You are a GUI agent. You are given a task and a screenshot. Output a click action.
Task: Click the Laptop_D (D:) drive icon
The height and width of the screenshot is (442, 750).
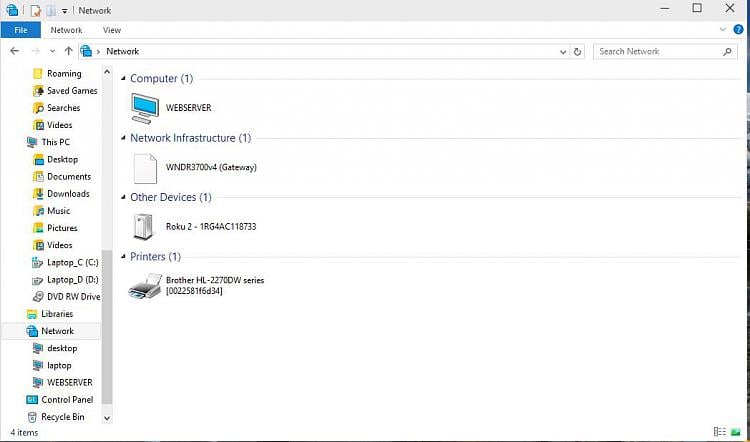point(37,280)
